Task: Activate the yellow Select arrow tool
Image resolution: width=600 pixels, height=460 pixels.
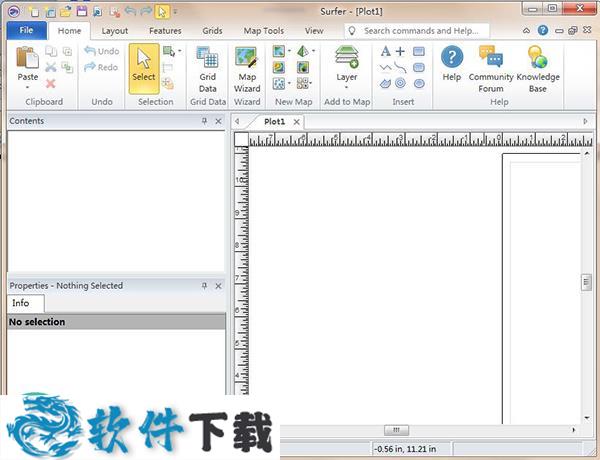Action: [144, 69]
